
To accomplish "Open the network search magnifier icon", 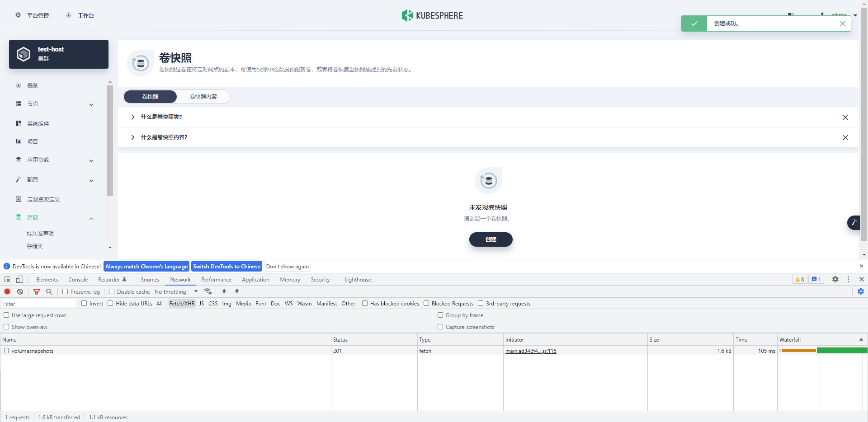I will [x=49, y=291].
